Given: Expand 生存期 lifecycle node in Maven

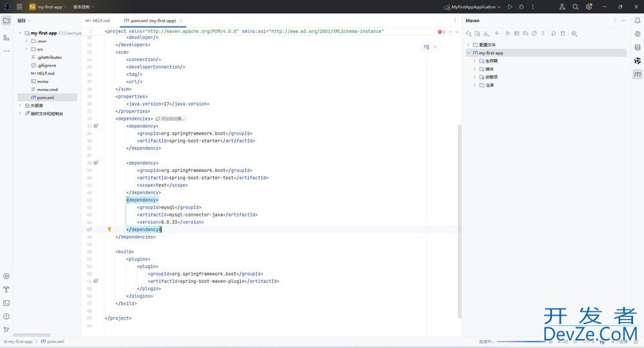Looking at the screenshot, I should click(x=475, y=61).
